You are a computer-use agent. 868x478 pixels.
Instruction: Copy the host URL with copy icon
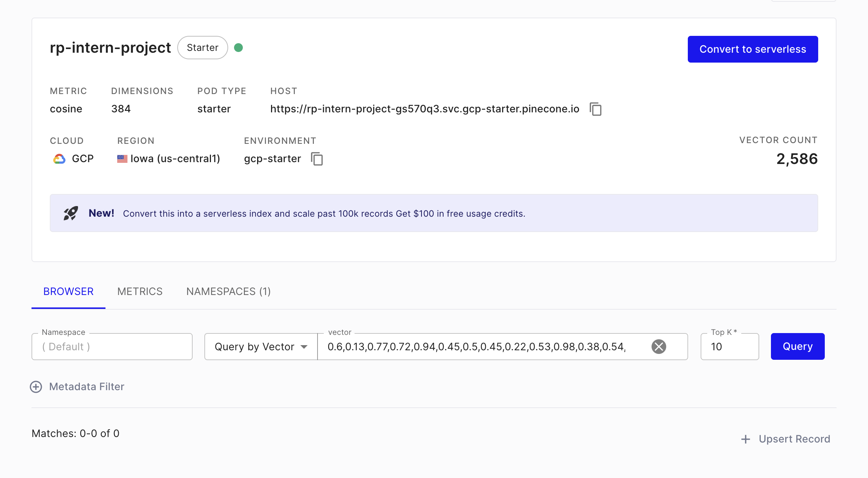tap(596, 109)
